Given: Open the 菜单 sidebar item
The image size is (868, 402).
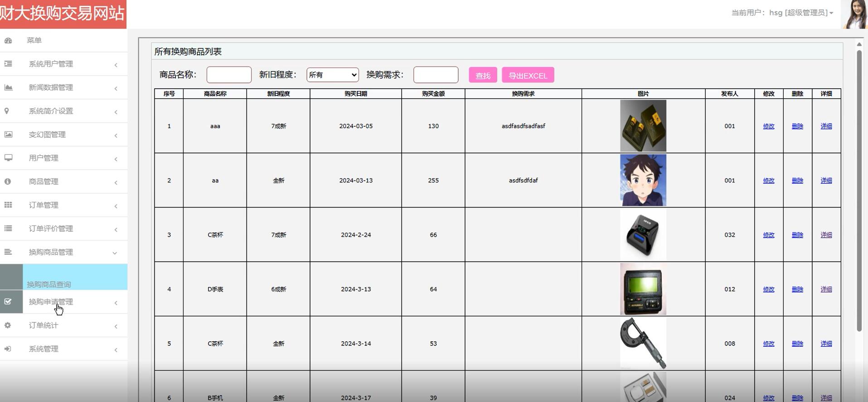Looking at the screenshot, I should point(63,40).
